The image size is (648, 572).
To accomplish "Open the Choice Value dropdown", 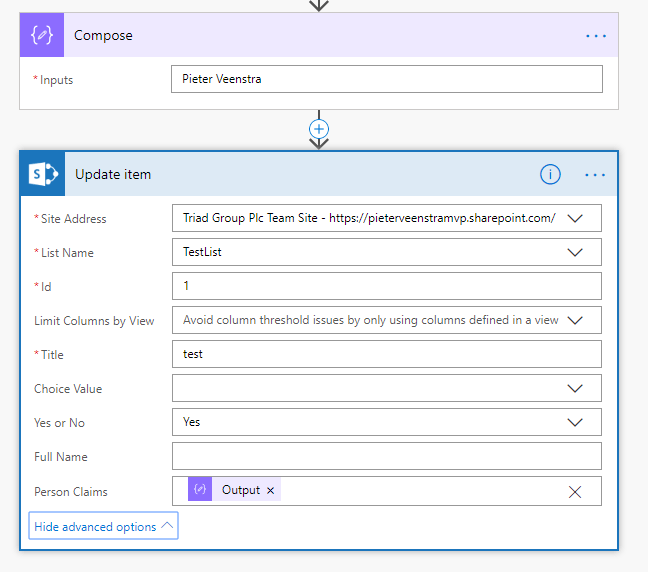I will pos(574,388).
